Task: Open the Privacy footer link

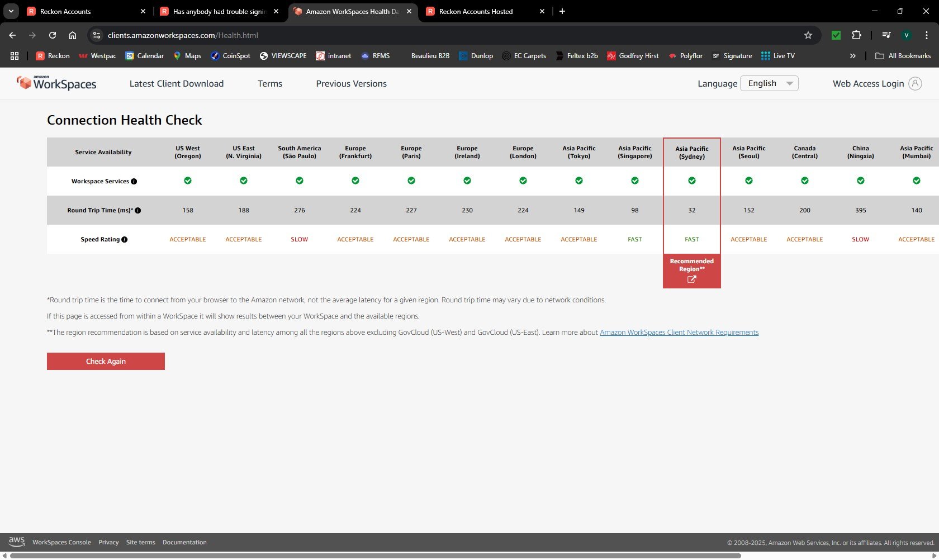Action: point(108,542)
